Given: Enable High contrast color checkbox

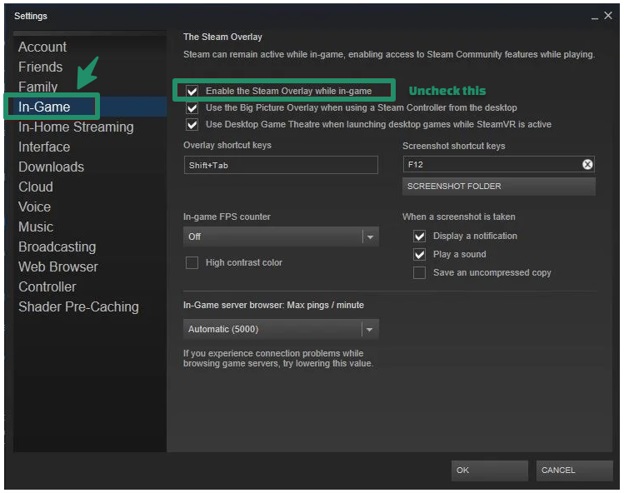Looking at the screenshot, I should coord(192,263).
